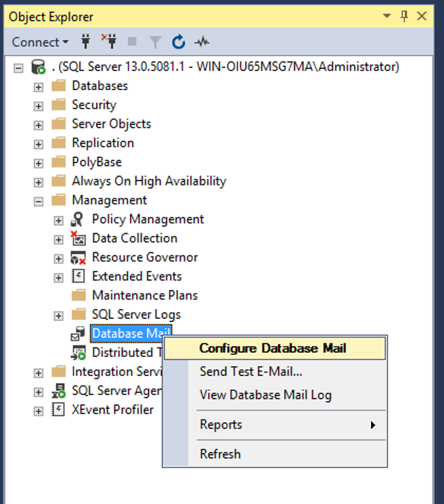
Task: Select the Resource Governor label
Action: pyautogui.click(x=145, y=257)
